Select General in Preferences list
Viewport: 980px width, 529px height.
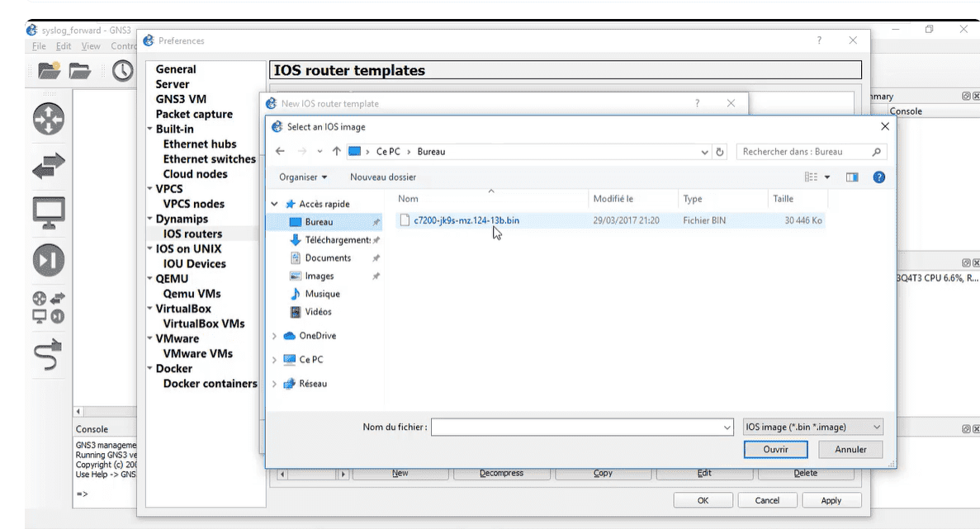coord(176,69)
